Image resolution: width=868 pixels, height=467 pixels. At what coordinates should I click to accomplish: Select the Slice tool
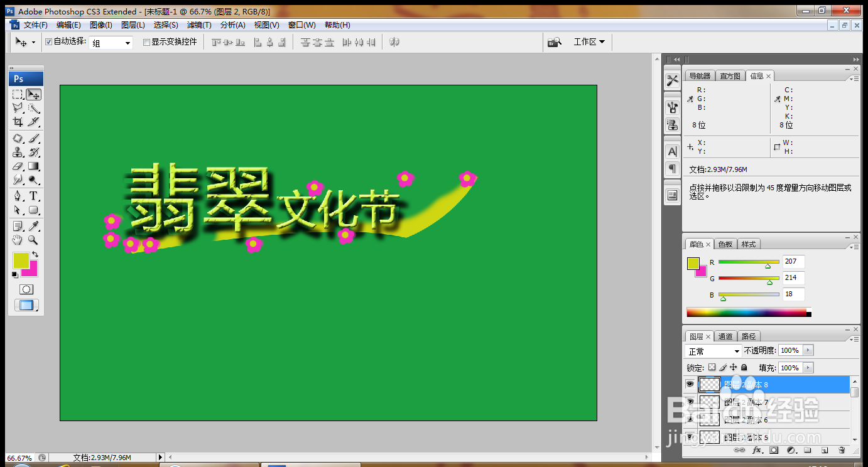click(x=34, y=122)
